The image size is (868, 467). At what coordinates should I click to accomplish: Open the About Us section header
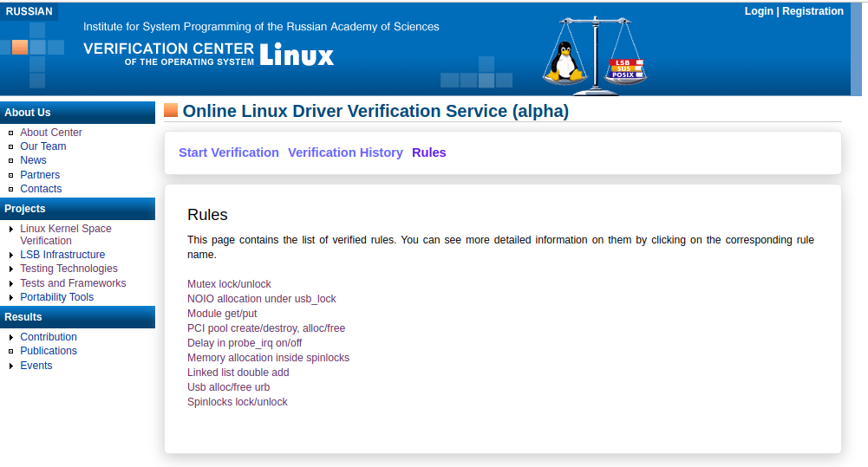pyautogui.click(x=77, y=113)
